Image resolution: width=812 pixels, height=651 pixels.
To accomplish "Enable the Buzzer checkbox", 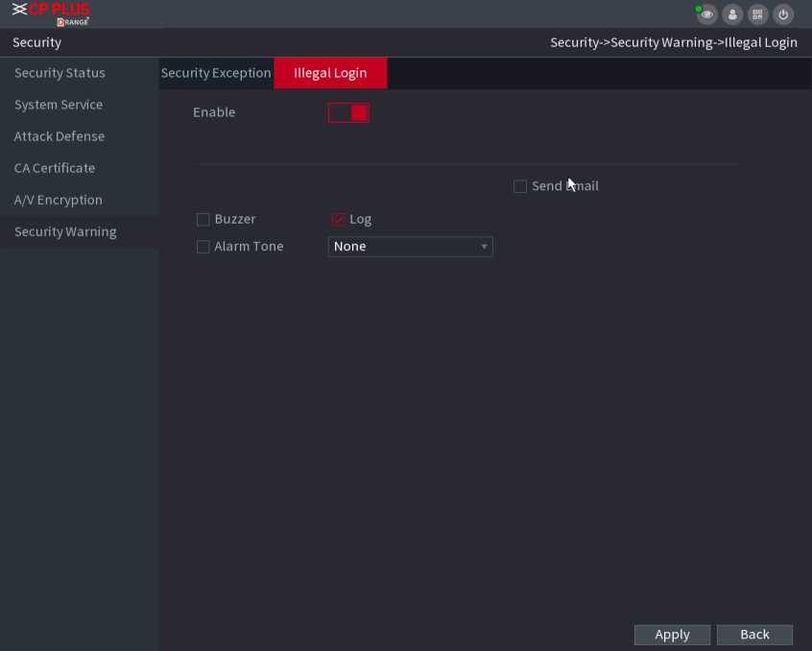I will (x=203, y=219).
